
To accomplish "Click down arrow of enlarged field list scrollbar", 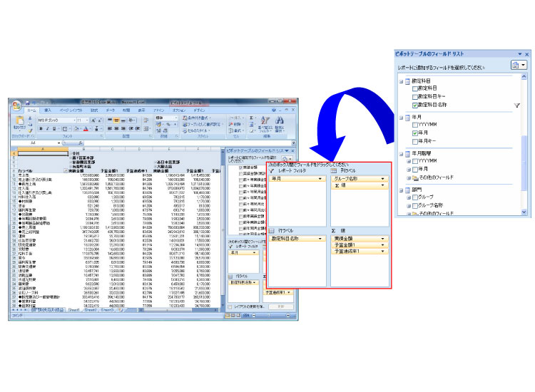I will pos(524,212).
